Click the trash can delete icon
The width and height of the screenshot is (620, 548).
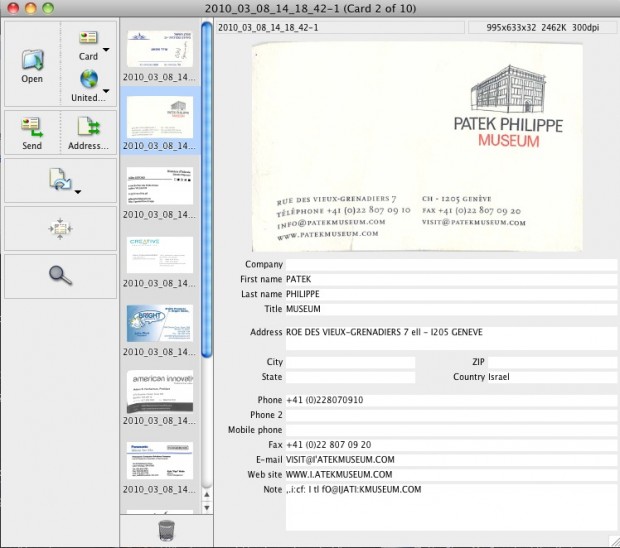click(x=166, y=530)
